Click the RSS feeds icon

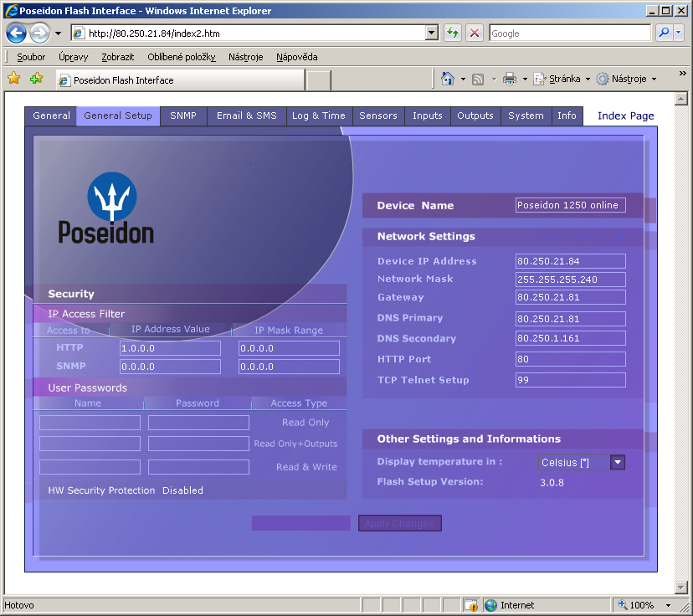(x=478, y=80)
